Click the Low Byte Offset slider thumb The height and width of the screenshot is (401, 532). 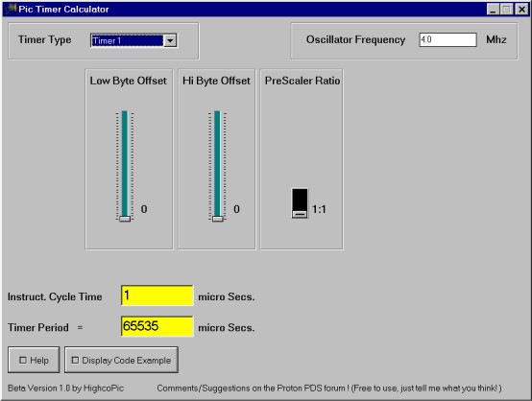pos(125,219)
